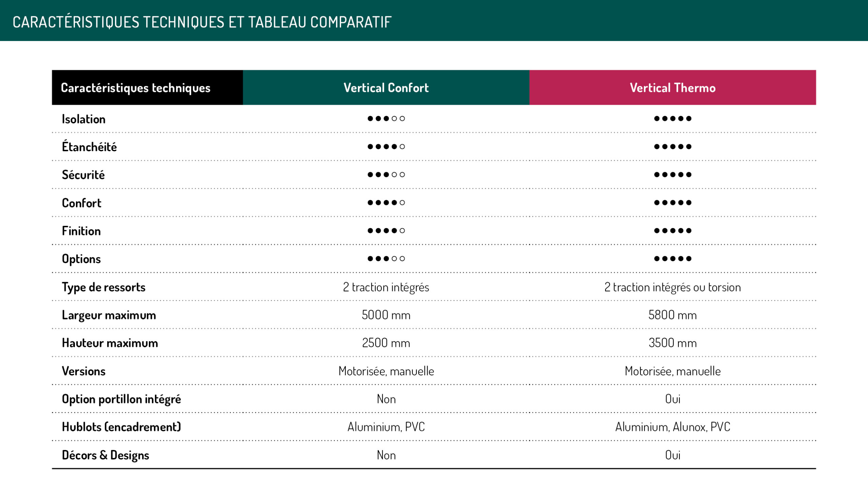This screenshot has width=868, height=490.
Task: Click the Isolation rating dots for Vertical Thermo
Action: coord(673,119)
